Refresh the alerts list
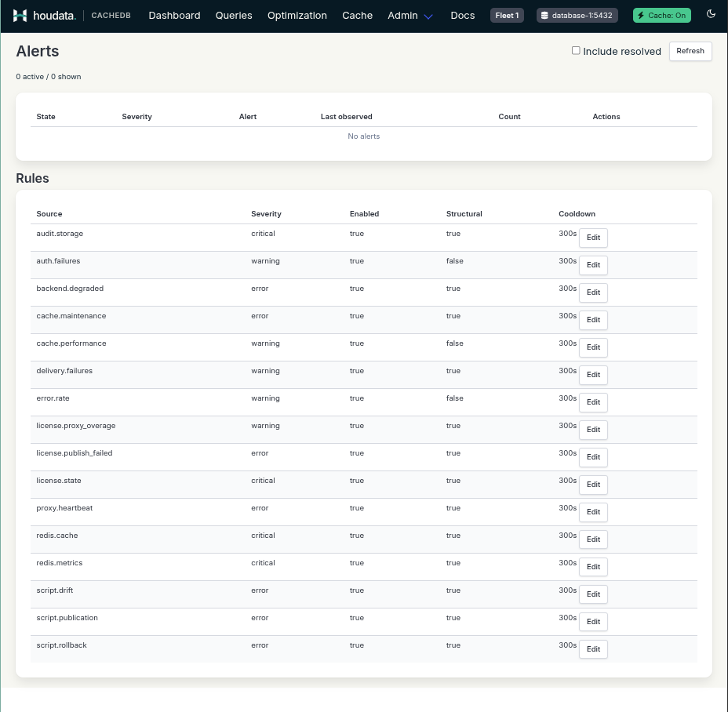The height and width of the screenshot is (712, 728). tap(690, 51)
